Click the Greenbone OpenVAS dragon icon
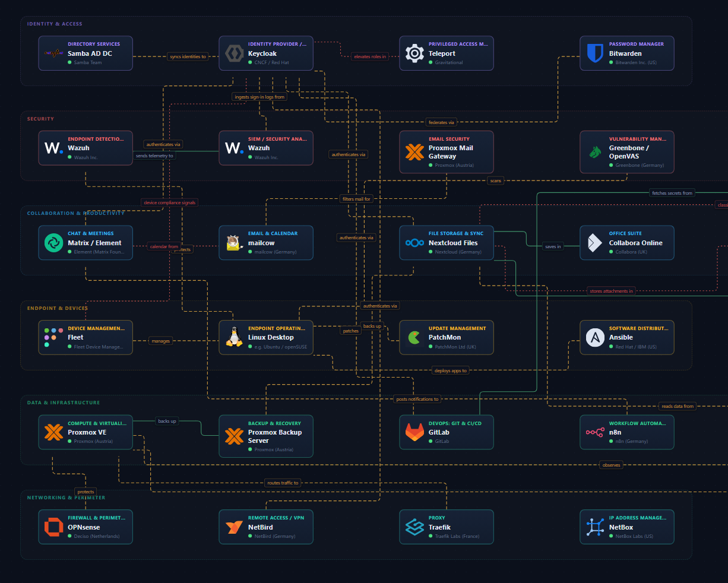 [x=595, y=152]
